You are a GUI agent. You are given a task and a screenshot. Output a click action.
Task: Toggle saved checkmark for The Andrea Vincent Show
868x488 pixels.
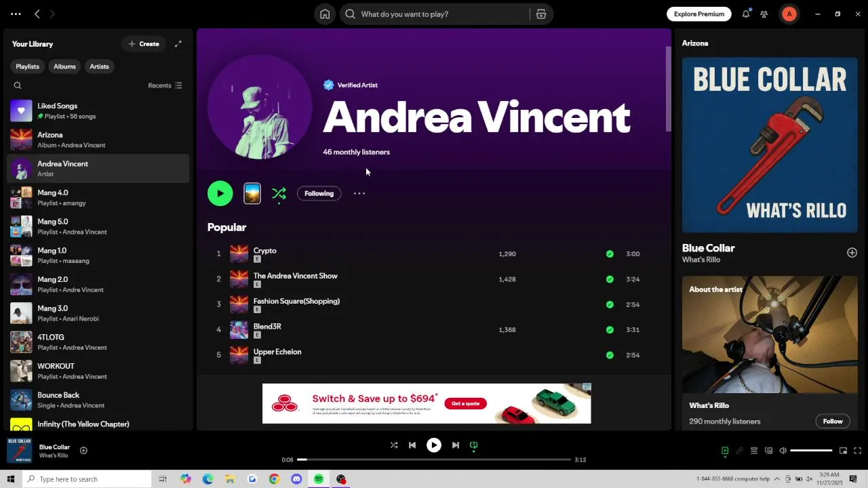(x=610, y=279)
